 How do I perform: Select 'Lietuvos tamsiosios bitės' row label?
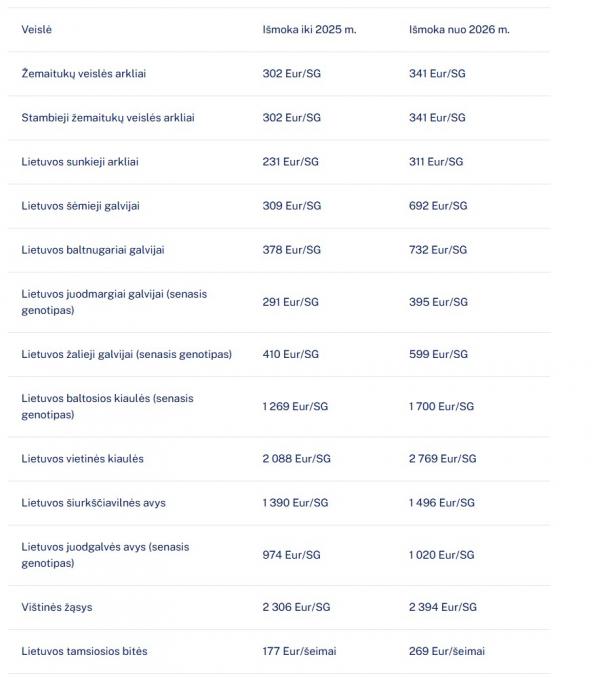pyautogui.click(x=84, y=651)
